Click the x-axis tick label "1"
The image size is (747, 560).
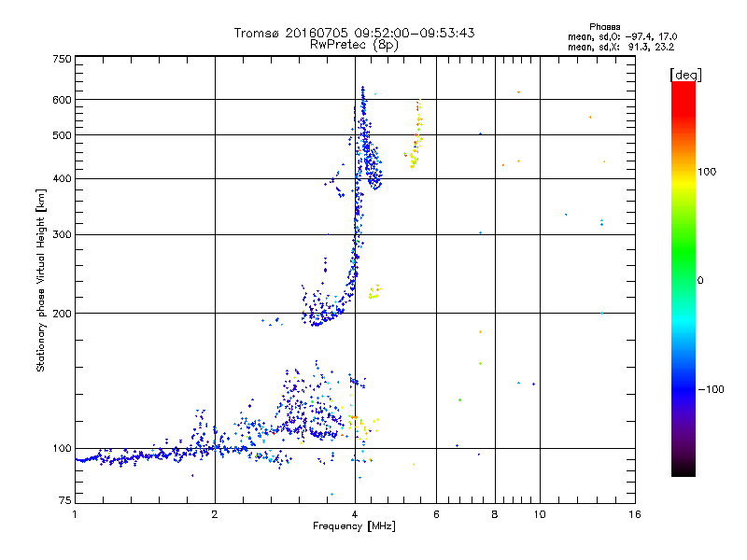click(75, 514)
